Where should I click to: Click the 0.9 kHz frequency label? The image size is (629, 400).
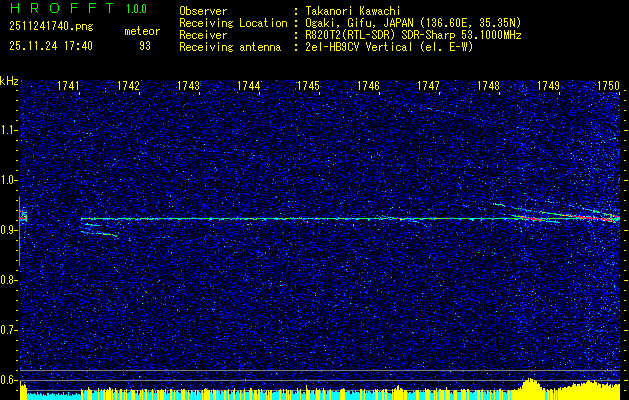8,230
